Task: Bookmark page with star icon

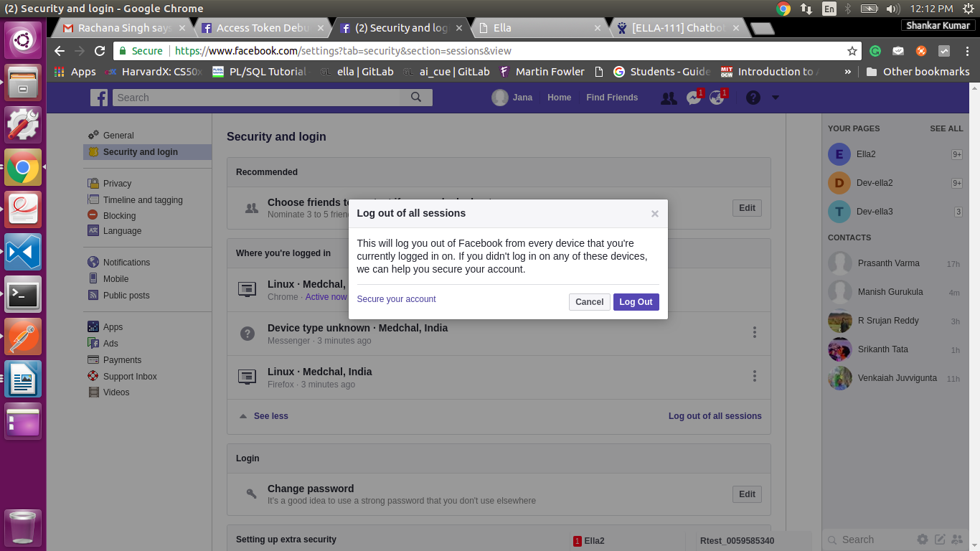Action: (x=852, y=51)
